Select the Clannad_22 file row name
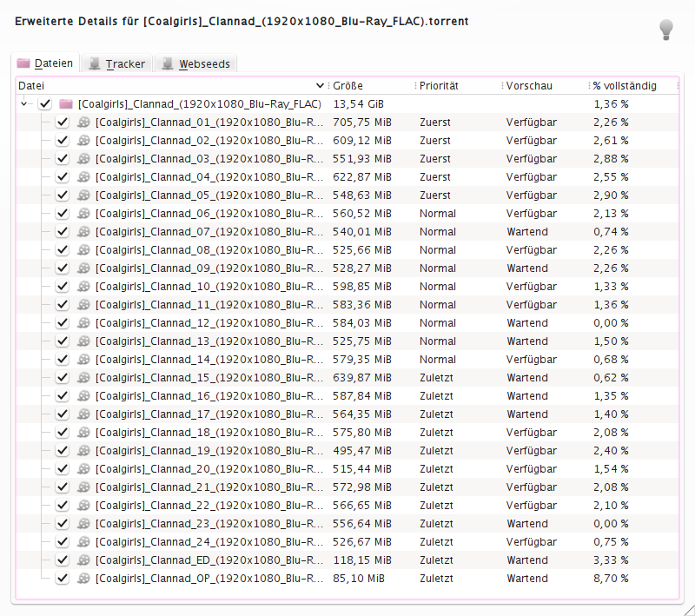Screen dimensions: 695x616 [209, 505]
